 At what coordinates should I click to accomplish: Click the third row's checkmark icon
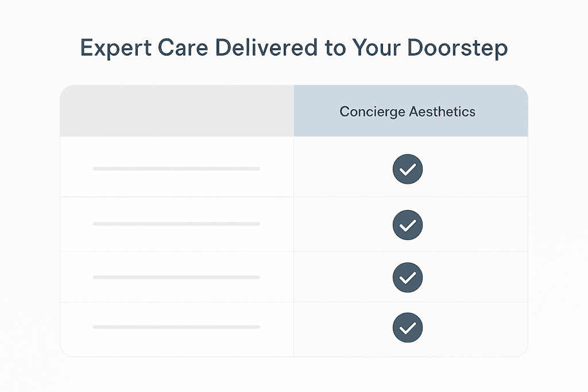tap(408, 278)
